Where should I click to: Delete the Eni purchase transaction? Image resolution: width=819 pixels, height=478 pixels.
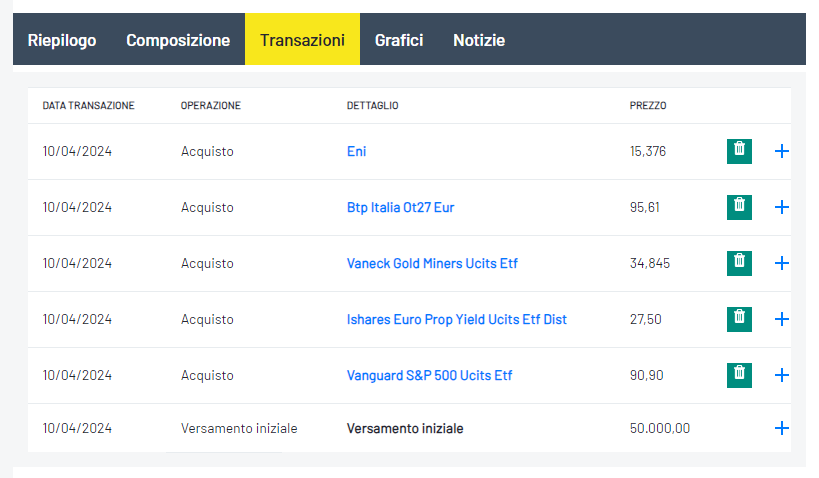click(x=739, y=151)
